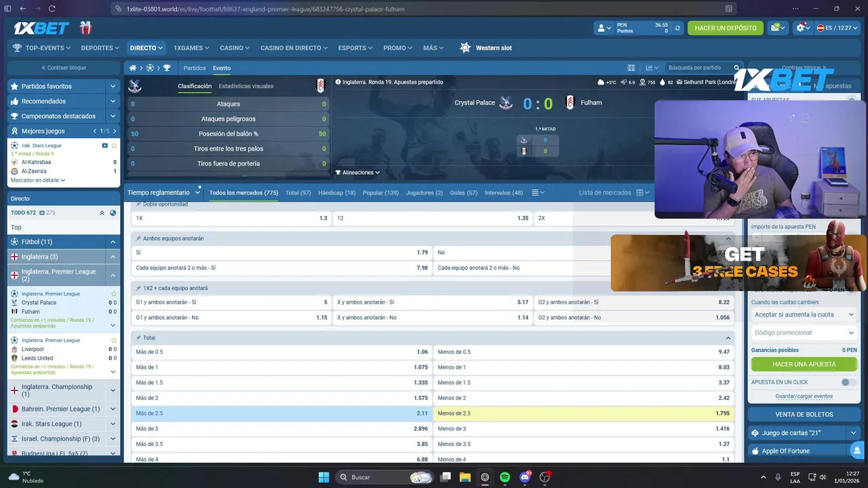Click the Western slot star icon
Screen dimensions: 868x488
point(465,48)
